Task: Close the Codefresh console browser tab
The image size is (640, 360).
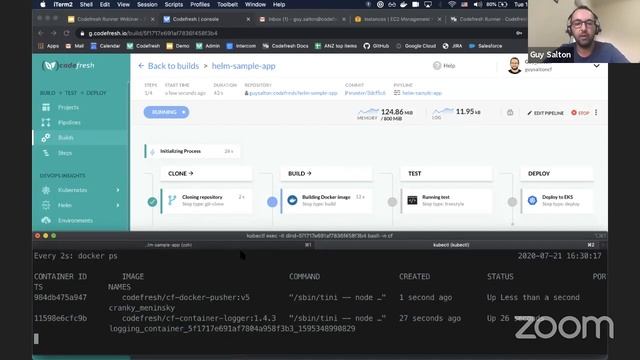Action: click(248, 19)
